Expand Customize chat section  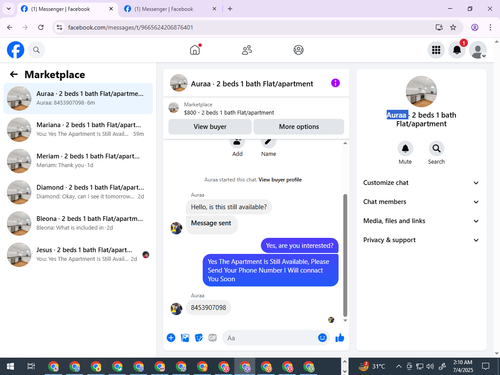[421, 183]
